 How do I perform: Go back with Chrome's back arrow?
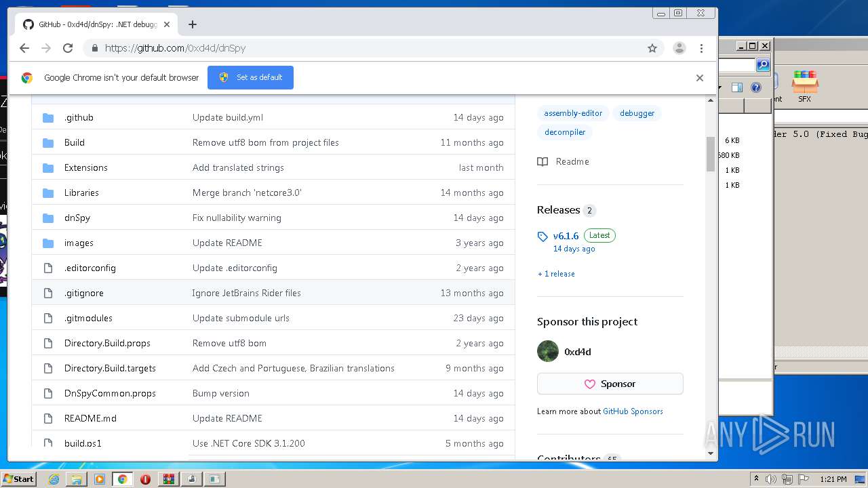[24, 48]
